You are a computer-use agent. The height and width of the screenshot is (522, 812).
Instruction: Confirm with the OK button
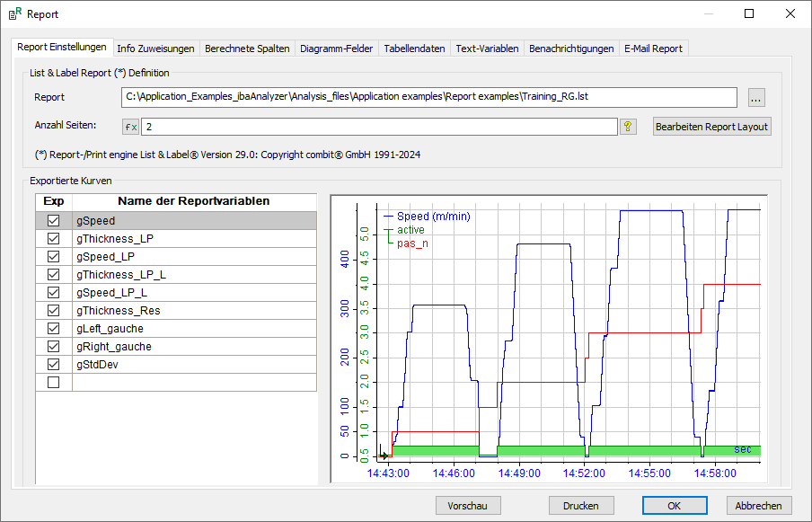(x=675, y=506)
